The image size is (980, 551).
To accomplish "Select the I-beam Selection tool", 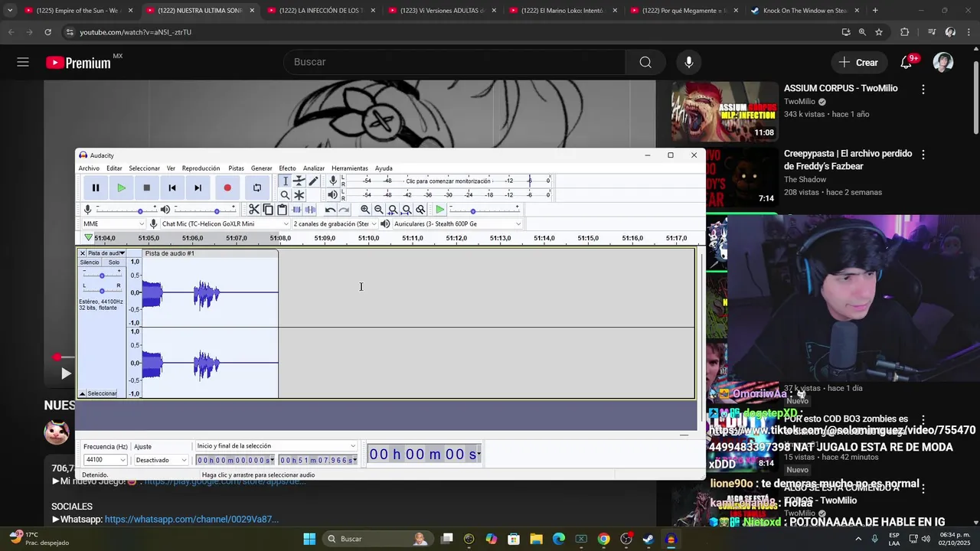I will (x=285, y=181).
